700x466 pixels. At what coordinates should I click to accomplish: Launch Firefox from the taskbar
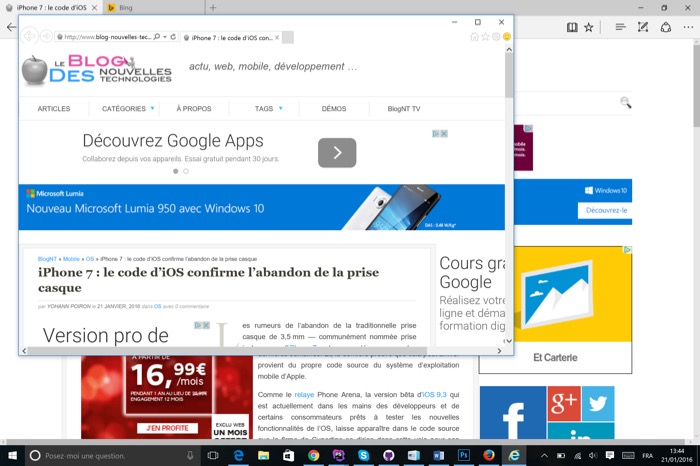[488, 455]
